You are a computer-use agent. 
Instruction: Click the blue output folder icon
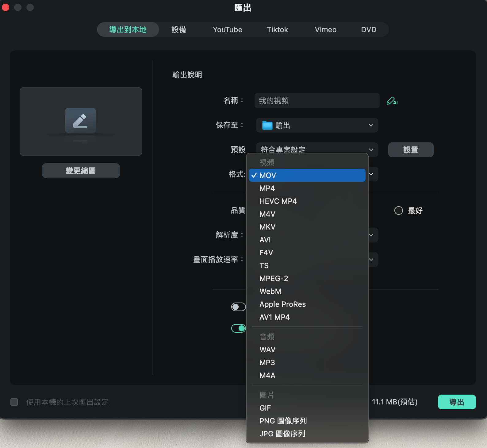267,125
